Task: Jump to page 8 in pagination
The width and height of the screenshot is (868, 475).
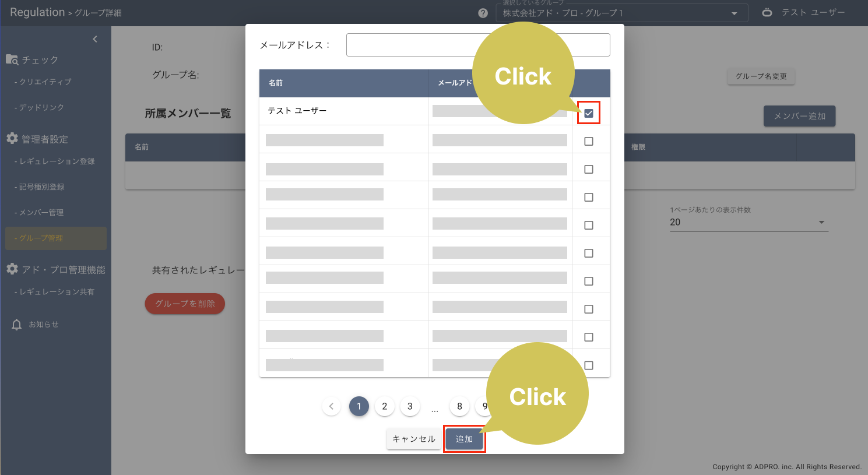Action: pos(459,406)
